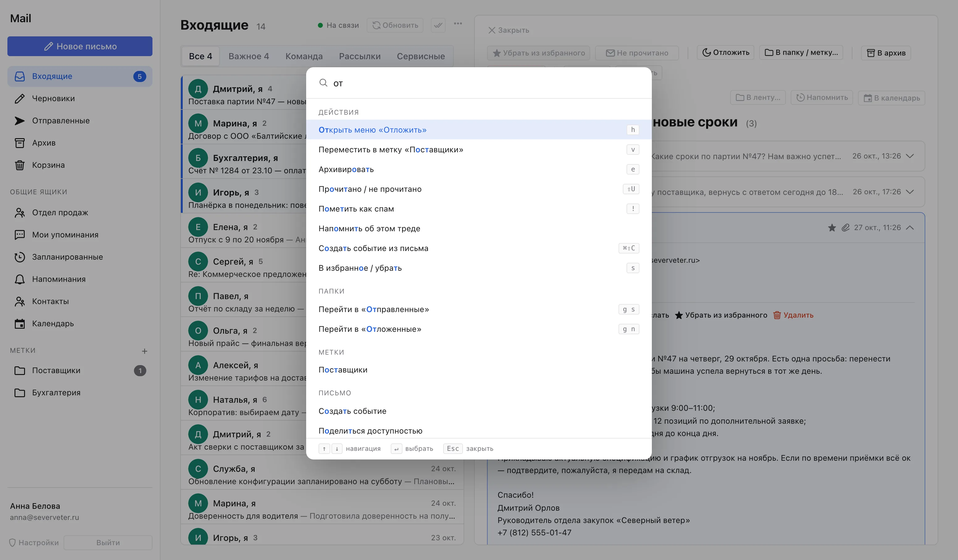This screenshot has height=560, width=958.
Task: Toggle Убрать из избранного in top toolbar
Action: 538,53
